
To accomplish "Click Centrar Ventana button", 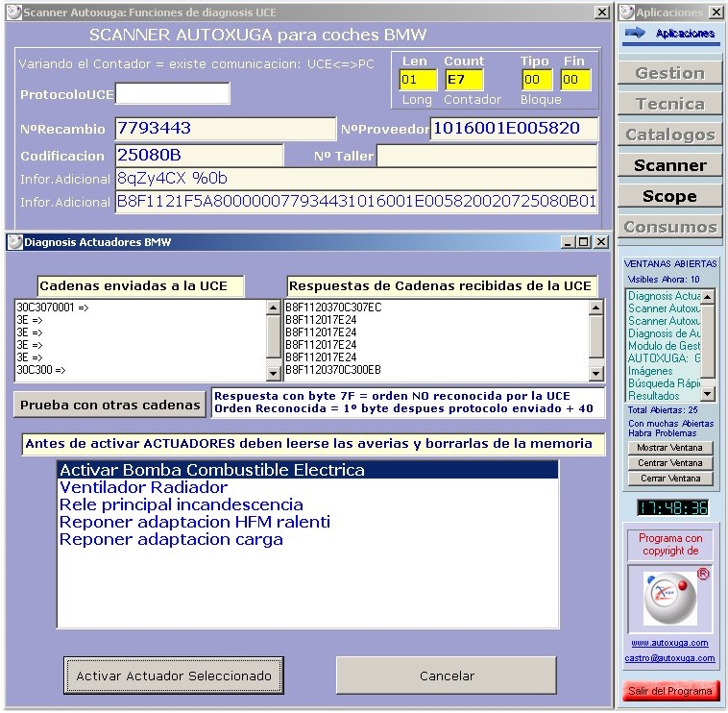I will point(670,463).
